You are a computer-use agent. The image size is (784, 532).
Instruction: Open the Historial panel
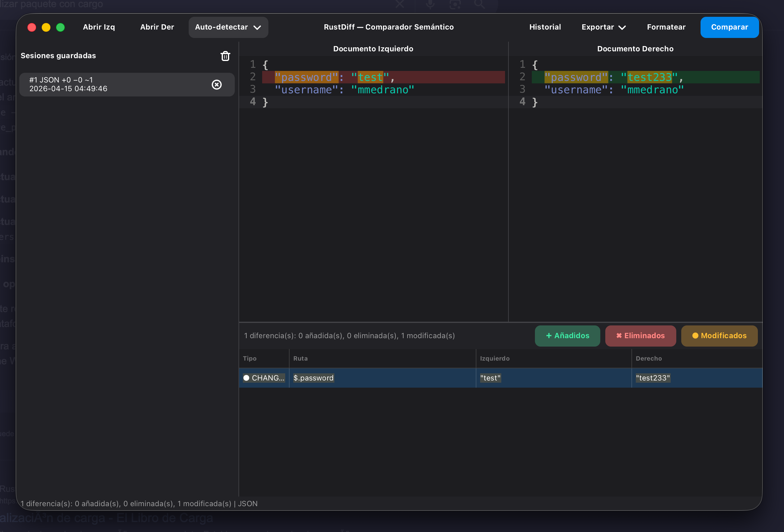(x=545, y=27)
